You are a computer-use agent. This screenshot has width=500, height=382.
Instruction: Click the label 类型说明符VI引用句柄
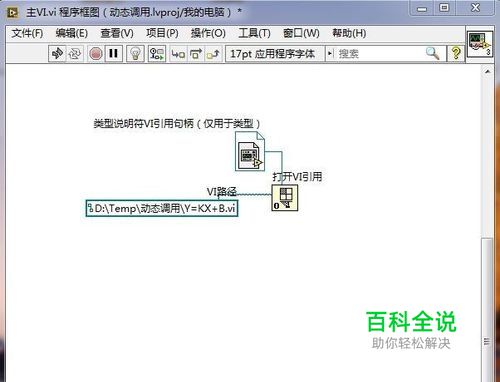click(x=177, y=124)
